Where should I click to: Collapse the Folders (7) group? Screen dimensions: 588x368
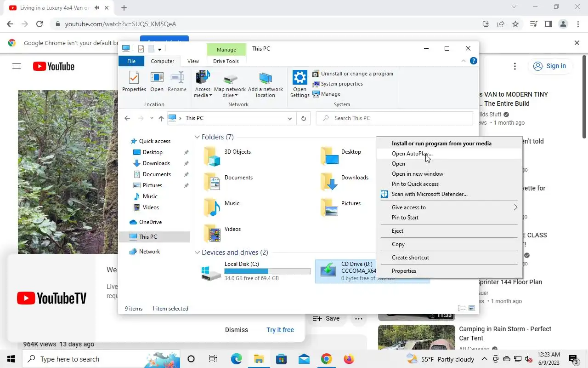click(197, 137)
